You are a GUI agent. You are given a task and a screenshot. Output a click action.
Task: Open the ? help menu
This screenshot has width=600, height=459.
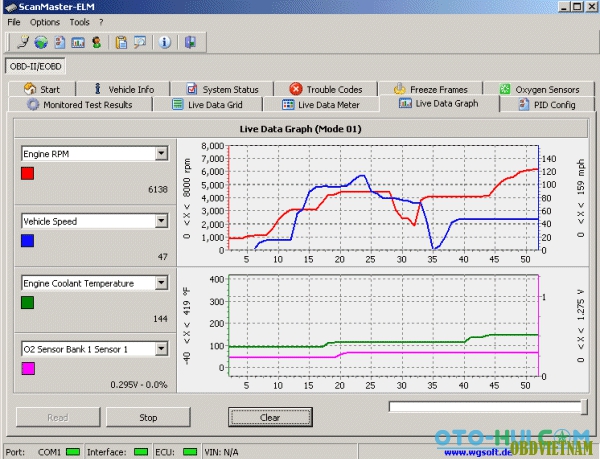coord(101,22)
